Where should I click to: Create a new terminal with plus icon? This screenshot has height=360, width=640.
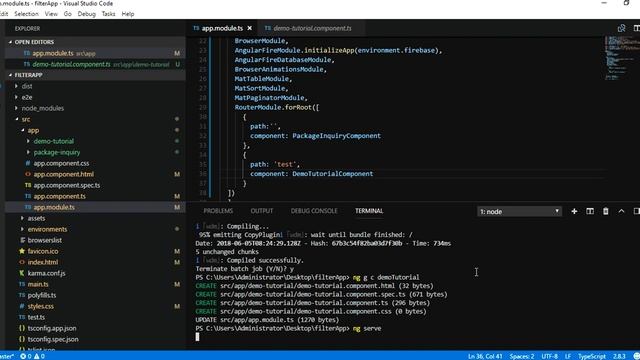click(574, 211)
